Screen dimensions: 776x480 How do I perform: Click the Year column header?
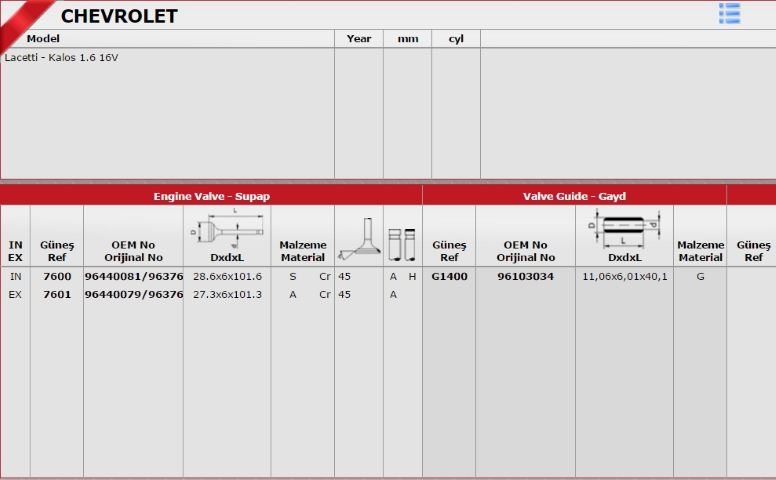[x=359, y=39]
